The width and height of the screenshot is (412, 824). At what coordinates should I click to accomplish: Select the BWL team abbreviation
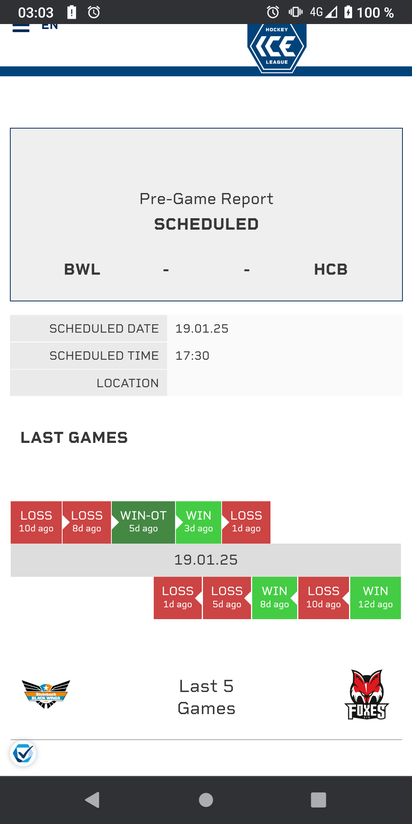[82, 270]
